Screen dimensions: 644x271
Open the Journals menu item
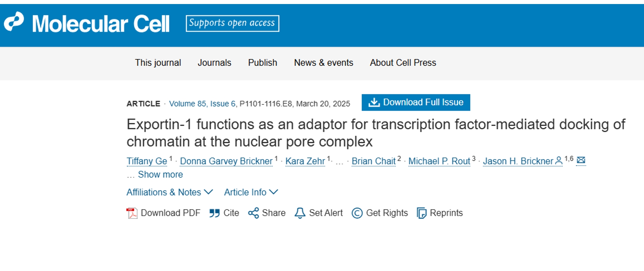214,63
